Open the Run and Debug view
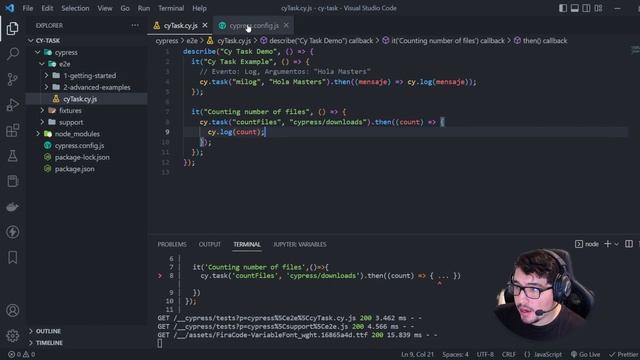The width and height of the screenshot is (640, 360). coord(12,105)
